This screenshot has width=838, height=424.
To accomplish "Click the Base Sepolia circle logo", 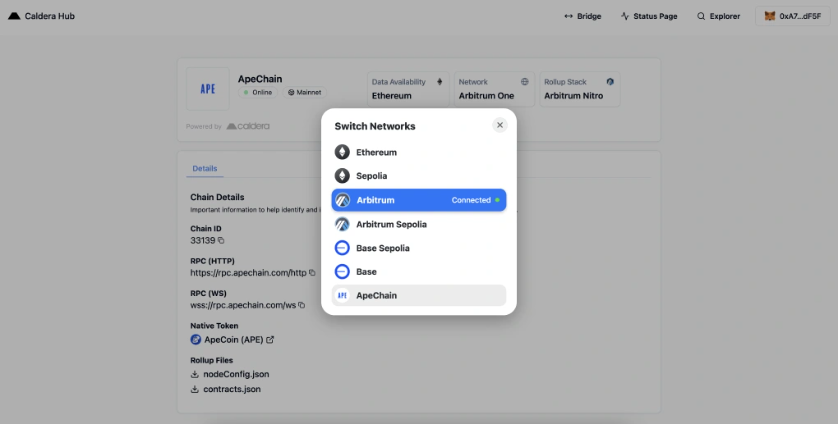I will (x=342, y=248).
